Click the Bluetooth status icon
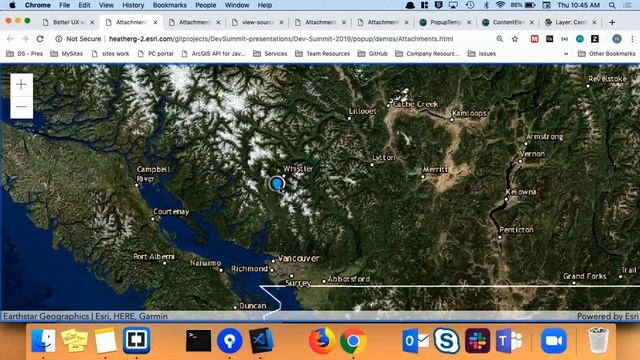Viewport: 640px width, 360px height. 486,5
